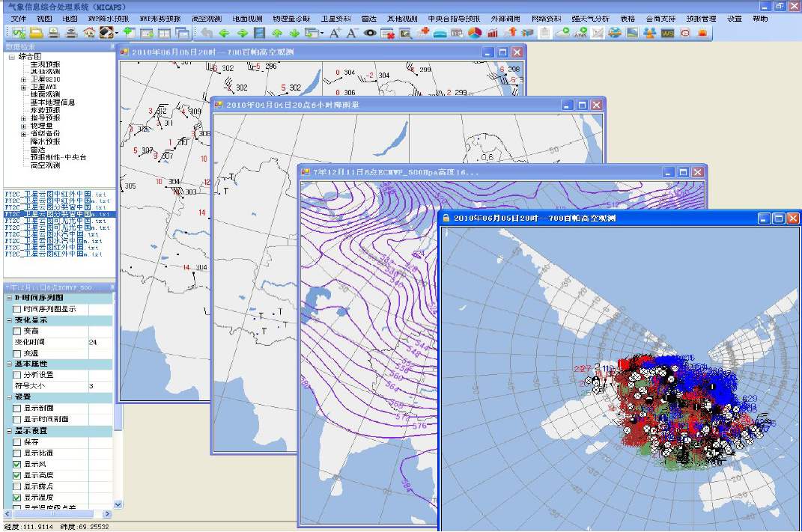Viewport: 802px width, 532px height.
Task: Expand the 指导预报 tree node
Action: click(23, 118)
